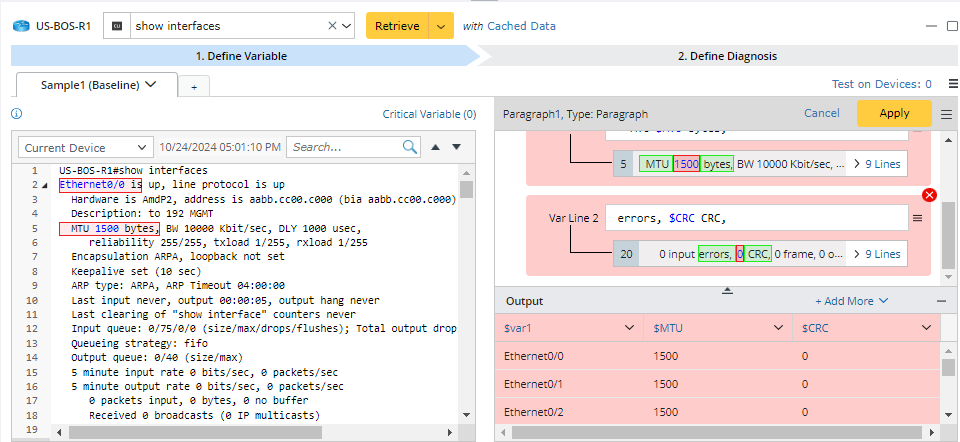
Task: Collapse Ethernet0/0 block at line 2
Action: (x=44, y=185)
